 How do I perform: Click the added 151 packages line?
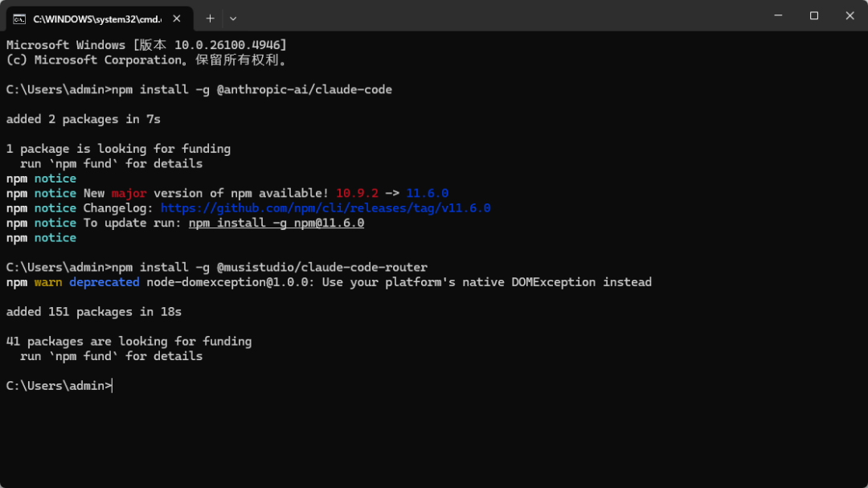[x=94, y=312]
